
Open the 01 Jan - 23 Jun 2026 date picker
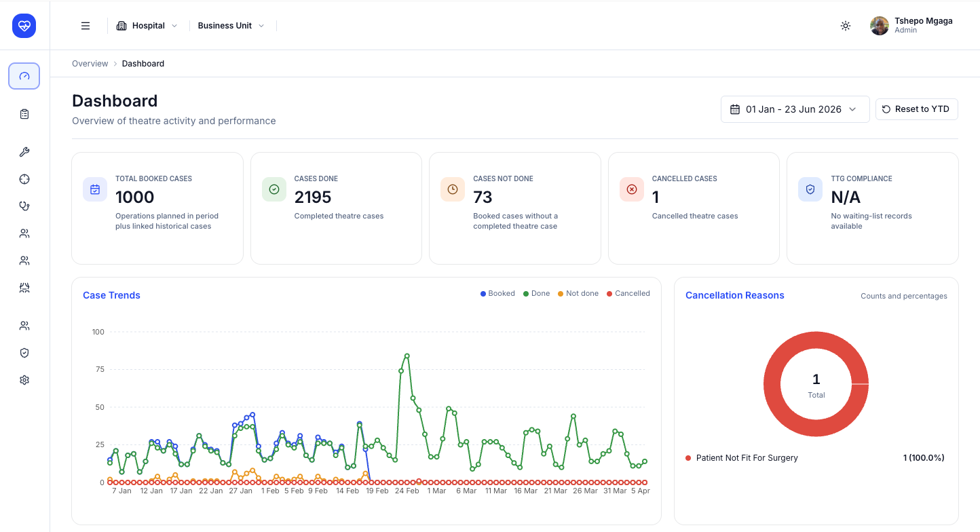point(795,109)
